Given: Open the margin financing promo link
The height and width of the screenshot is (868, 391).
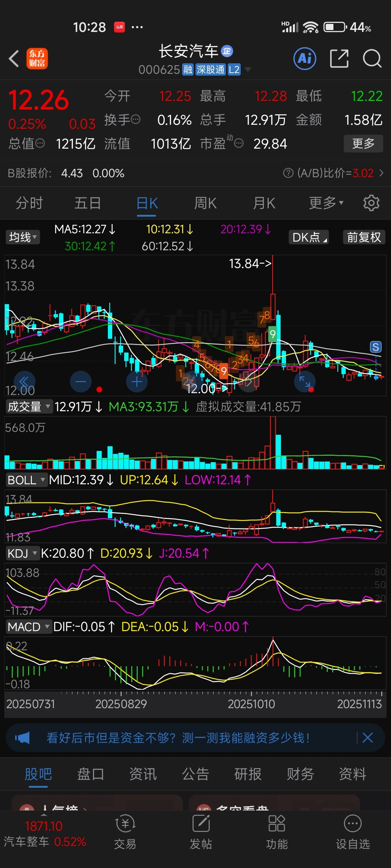Looking at the screenshot, I should pos(178,738).
